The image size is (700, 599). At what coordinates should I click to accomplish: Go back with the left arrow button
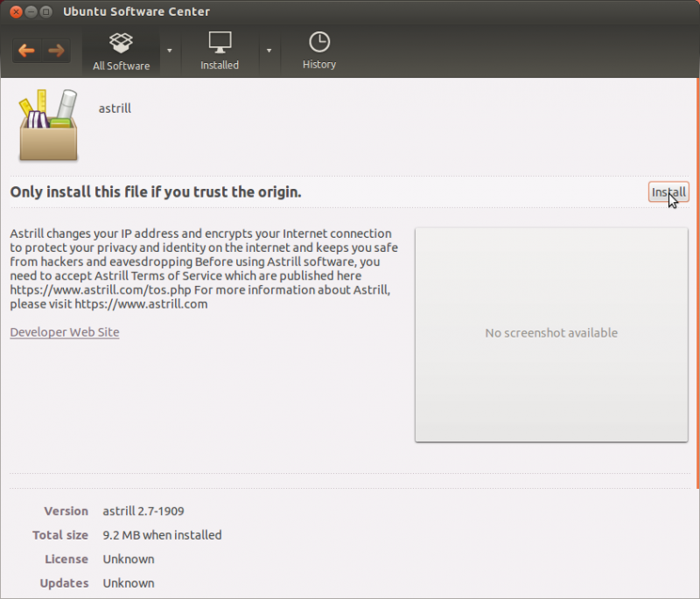pos(27,51)
